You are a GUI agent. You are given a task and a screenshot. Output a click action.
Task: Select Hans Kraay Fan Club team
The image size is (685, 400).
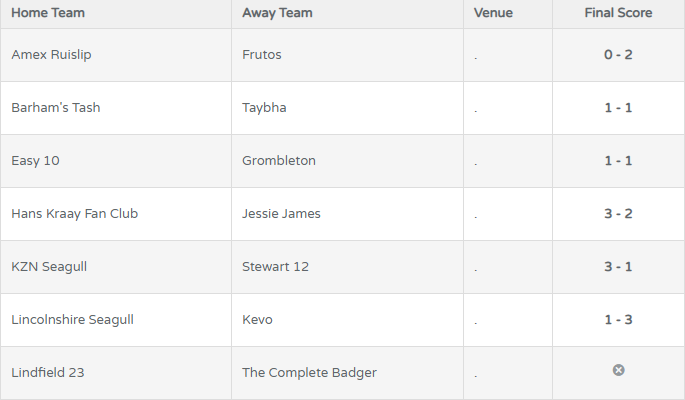click(75, 214)
